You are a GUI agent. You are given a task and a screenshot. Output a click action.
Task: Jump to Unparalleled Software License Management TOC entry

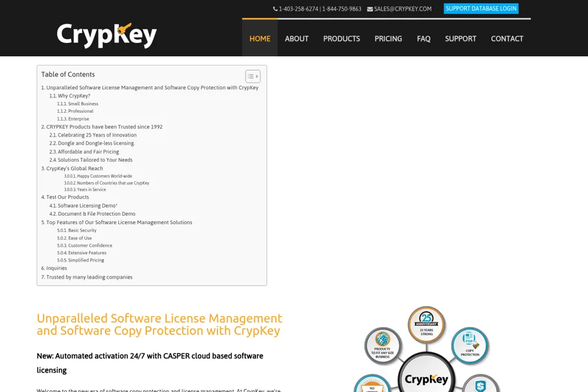pyautogui.click(x=149, y=88)
